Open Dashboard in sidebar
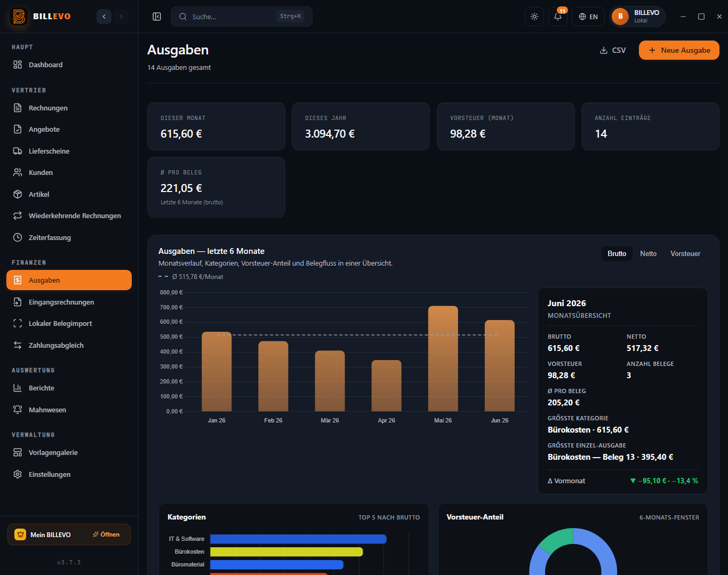This screenshot has width=728, height=575. tap(69, 65)
